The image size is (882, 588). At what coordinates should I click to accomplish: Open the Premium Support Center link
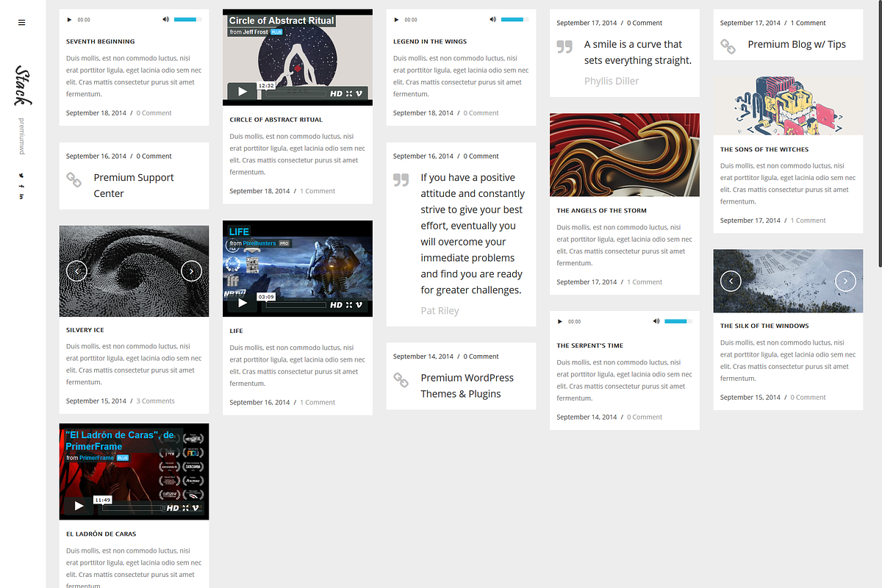tap(134, 185)
